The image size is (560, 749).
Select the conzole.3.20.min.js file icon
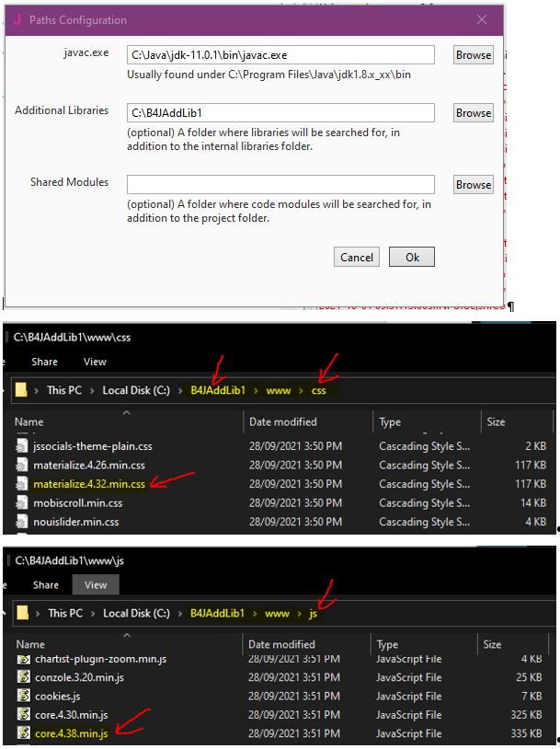click(x=24, y=677)
